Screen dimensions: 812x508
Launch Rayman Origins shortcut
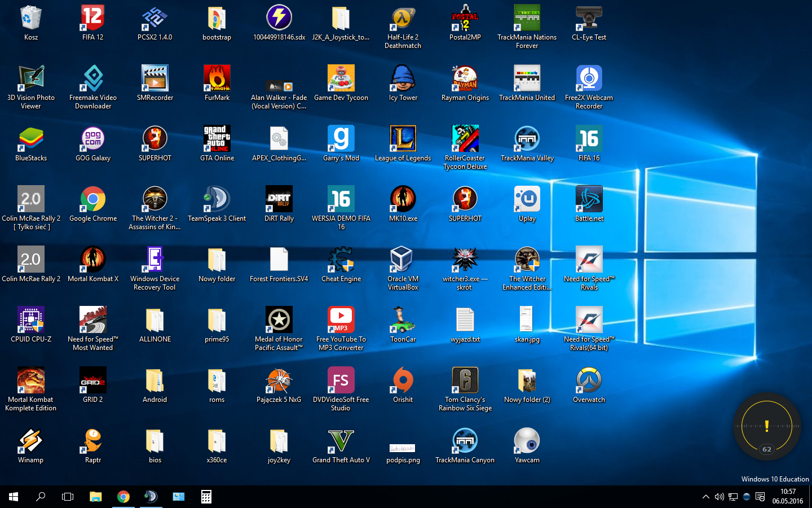click(x=465, y=78)
